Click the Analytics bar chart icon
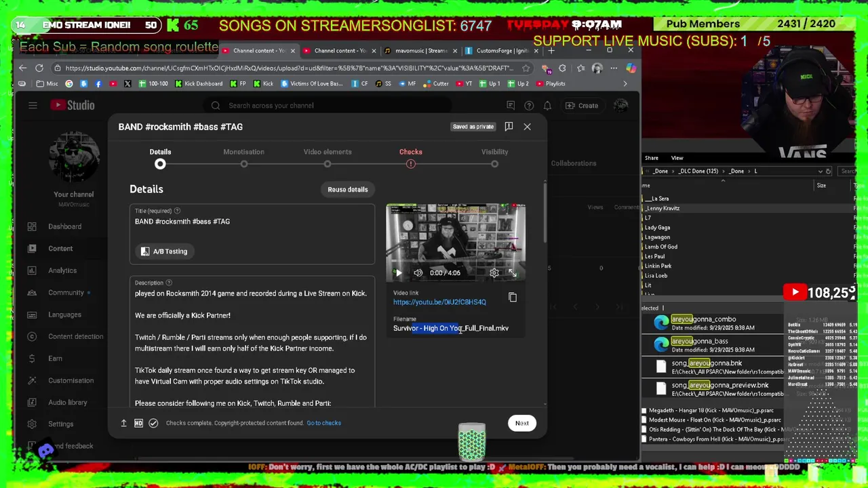 [x=32, y=270]
